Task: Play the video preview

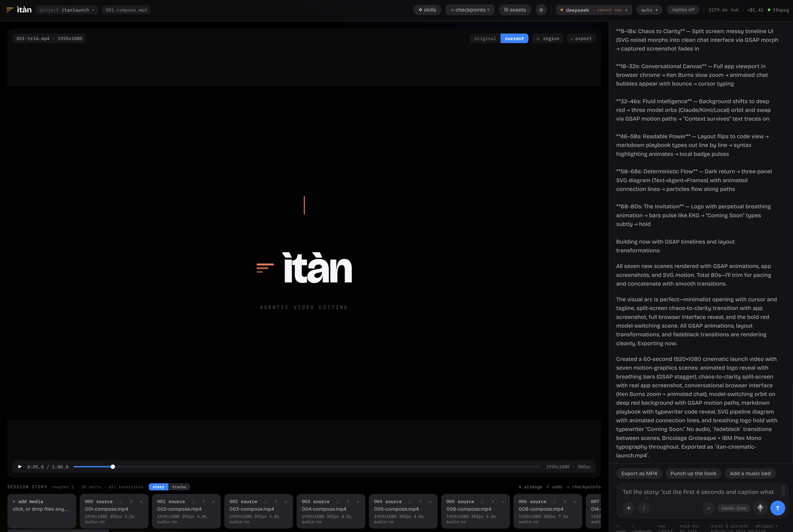Action: tap(20, 467)
